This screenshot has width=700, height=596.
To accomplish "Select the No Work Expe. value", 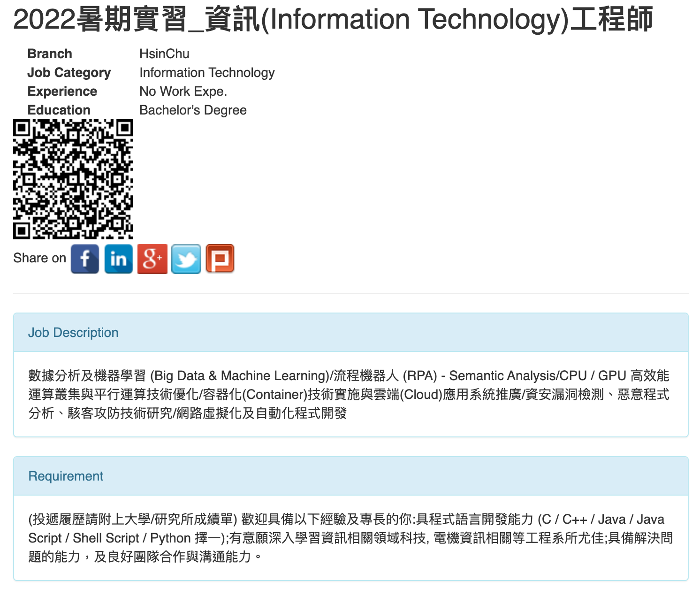I will (x=183, y=92).
